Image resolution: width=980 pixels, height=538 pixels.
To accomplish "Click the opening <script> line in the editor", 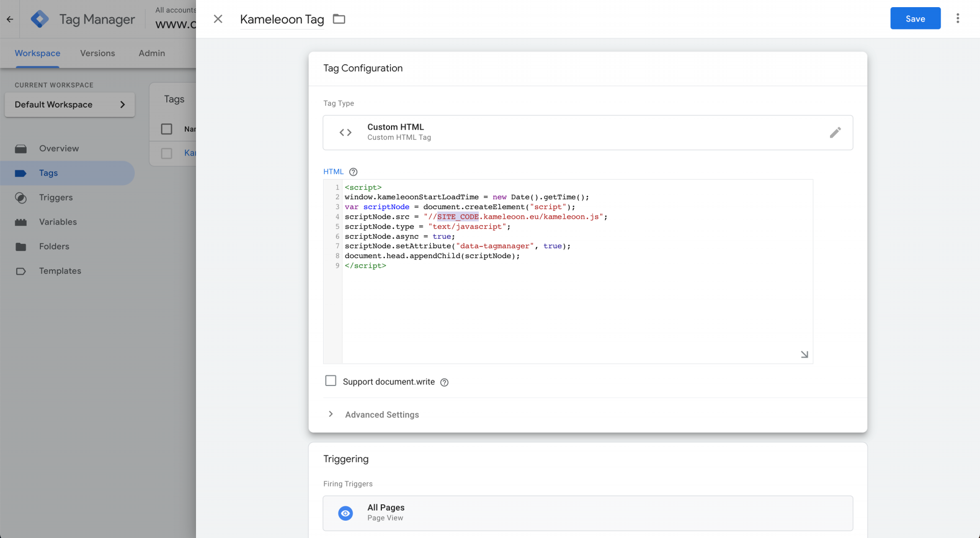I will (x=363, y=187).
